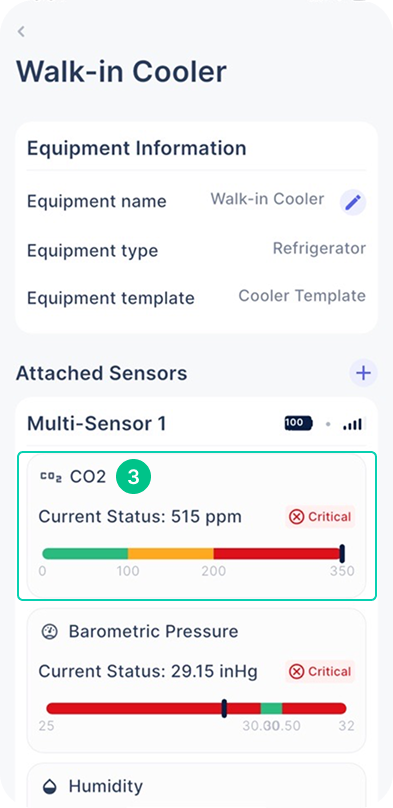This screenshot has height=808, width=393.
Task: Click the CO2 range bar marker
Action: [x=342, y=553]
